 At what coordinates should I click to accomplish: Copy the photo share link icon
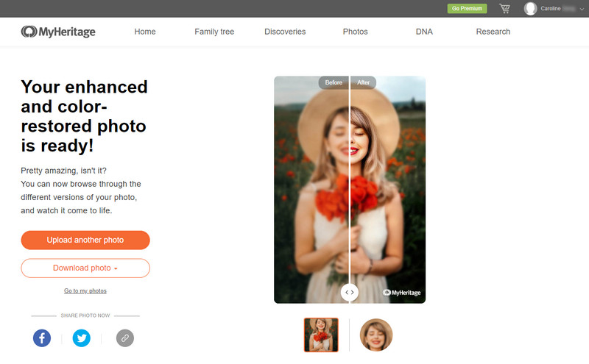click(x=125, y=338)
